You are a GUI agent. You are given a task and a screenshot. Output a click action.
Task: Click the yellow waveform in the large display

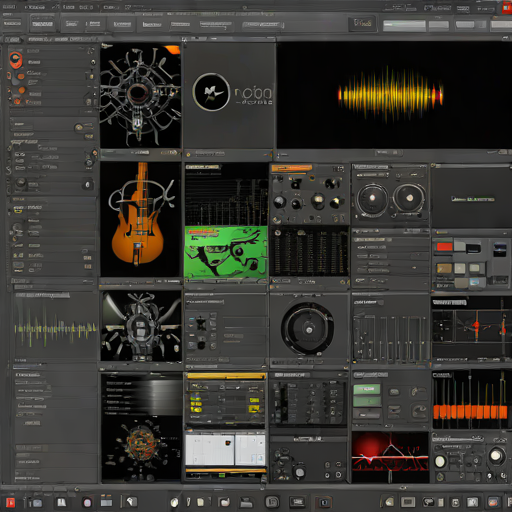click(x=391, y=94)
